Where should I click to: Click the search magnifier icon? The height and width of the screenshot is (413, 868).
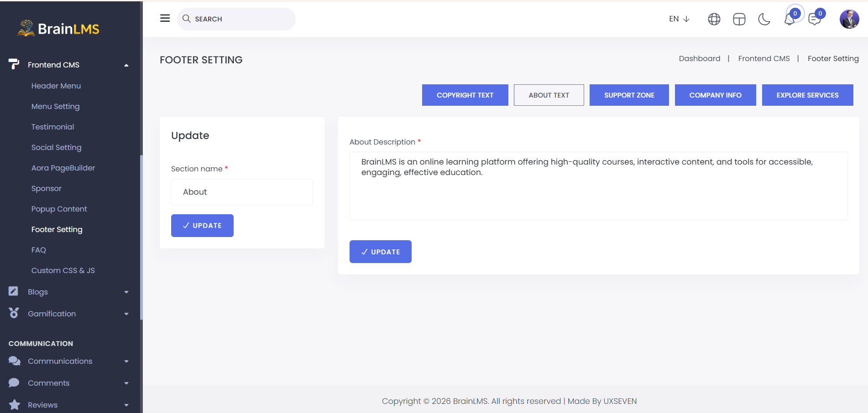click(x=186, y=19)
